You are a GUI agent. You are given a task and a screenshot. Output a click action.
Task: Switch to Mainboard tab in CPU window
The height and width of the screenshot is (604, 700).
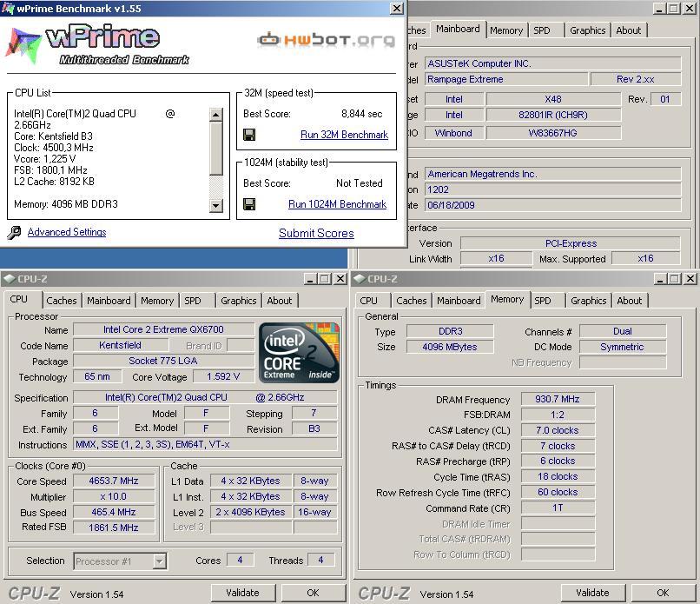(109, 301)
